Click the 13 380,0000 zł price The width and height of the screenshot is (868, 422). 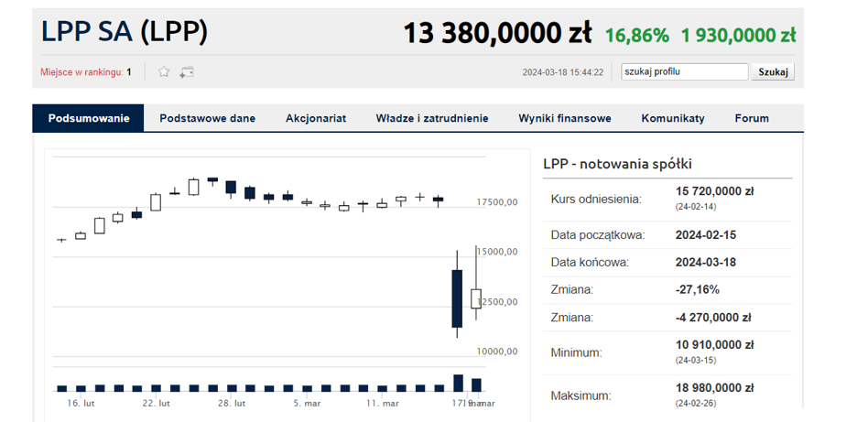497,33
